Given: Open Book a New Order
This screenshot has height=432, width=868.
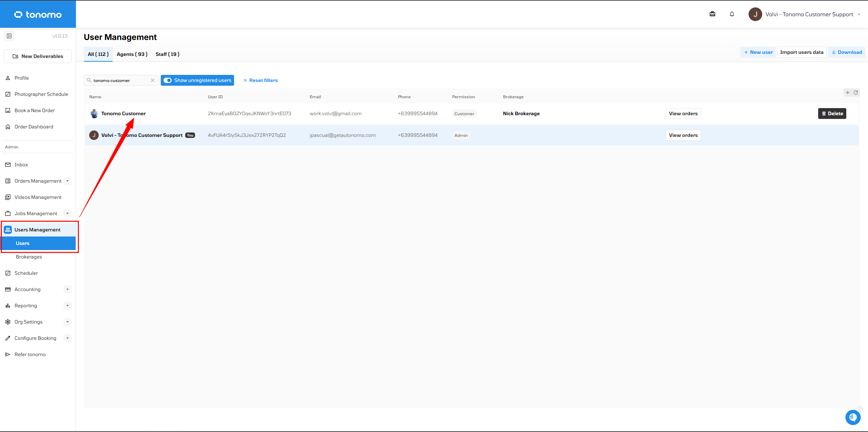Looking at the screenshot, I should [35, 110].
